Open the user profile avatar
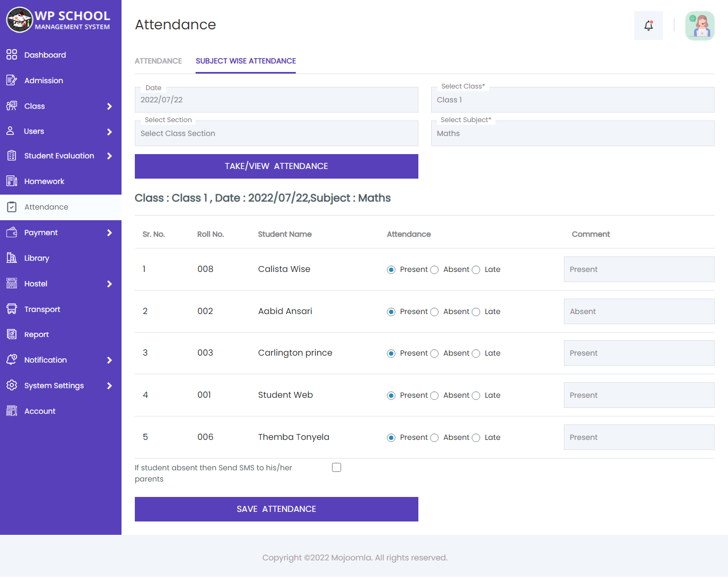The width and height of the screenshot is (728, 578). pos(699,26)
